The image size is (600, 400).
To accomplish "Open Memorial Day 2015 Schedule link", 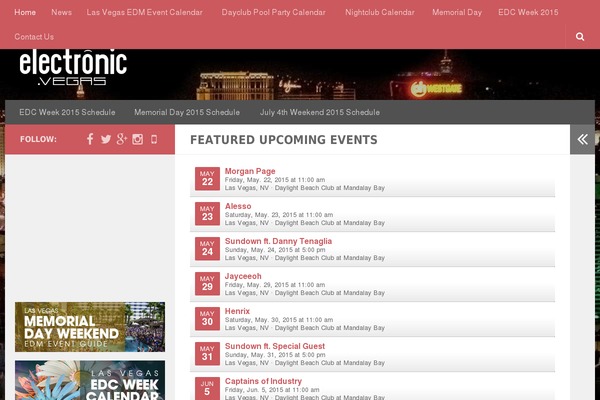I will (187, 112).
